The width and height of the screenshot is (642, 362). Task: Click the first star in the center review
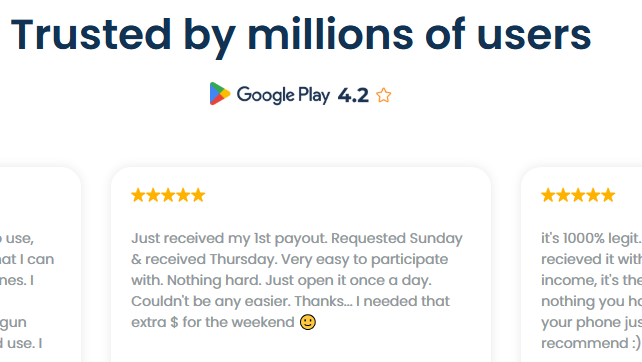(138, 195)
